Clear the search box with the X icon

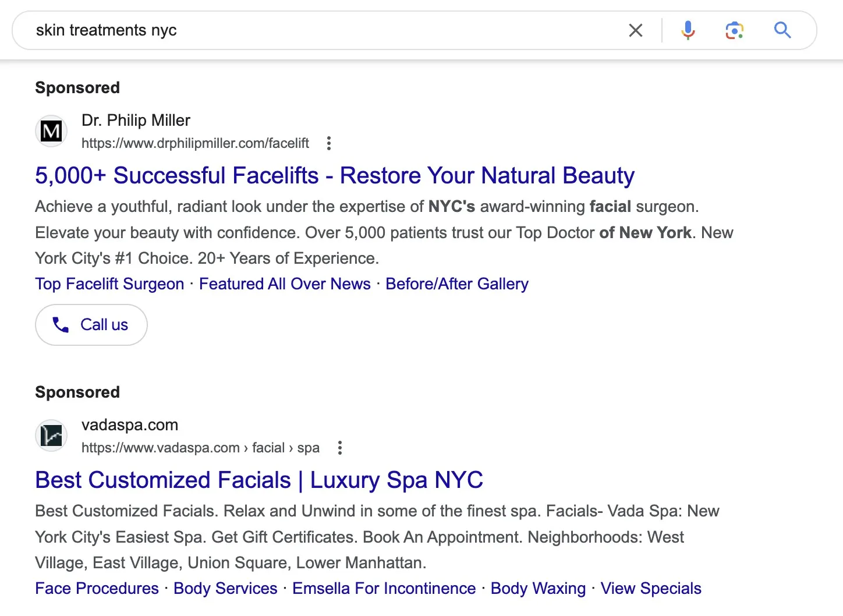(636, 30)
